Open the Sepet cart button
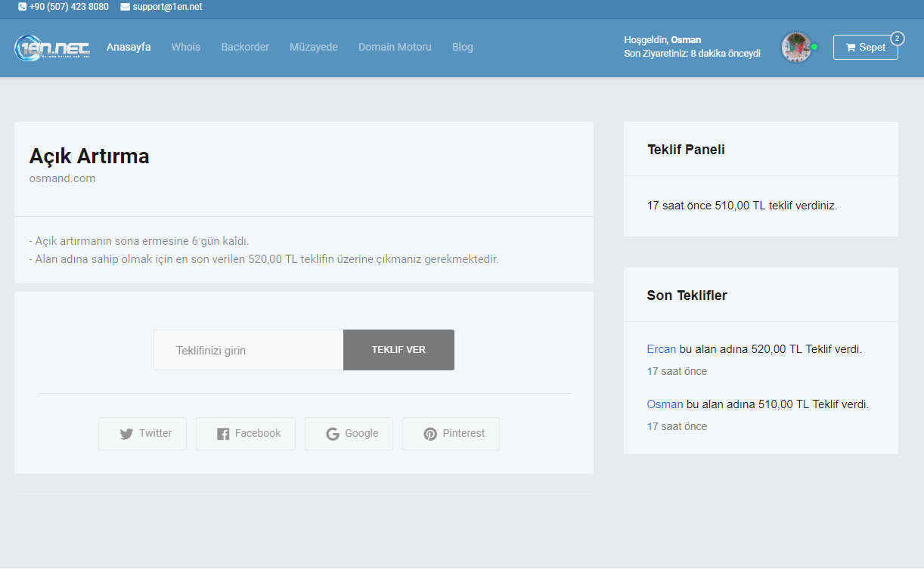The image size is (924, 585). 866,47
